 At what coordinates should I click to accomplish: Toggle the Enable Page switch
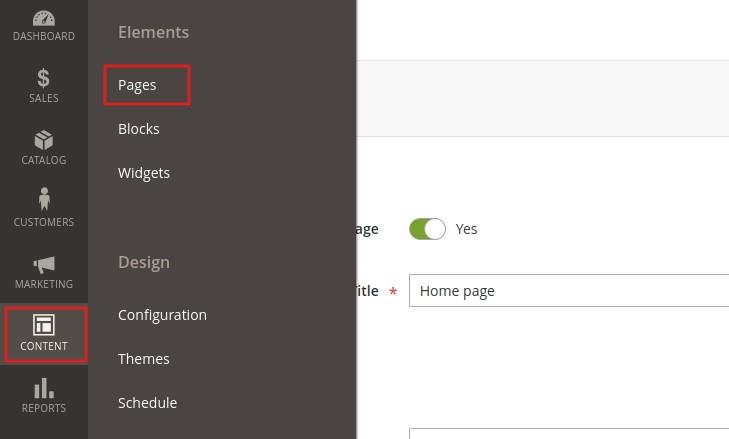click(x=427, y=229)
